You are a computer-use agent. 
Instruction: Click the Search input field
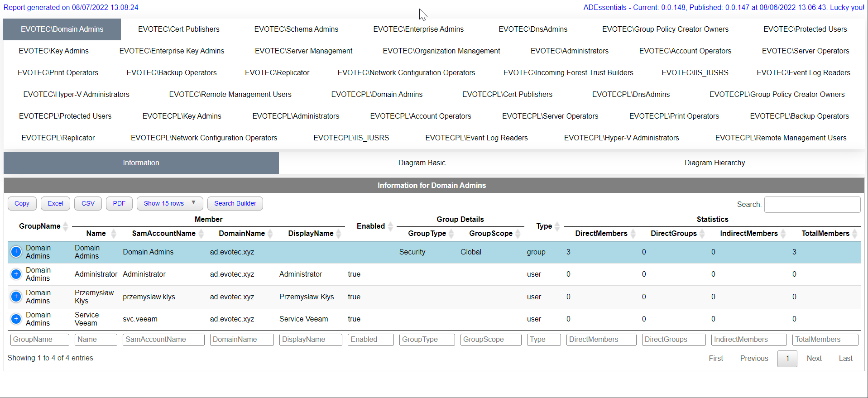[812, 204]
